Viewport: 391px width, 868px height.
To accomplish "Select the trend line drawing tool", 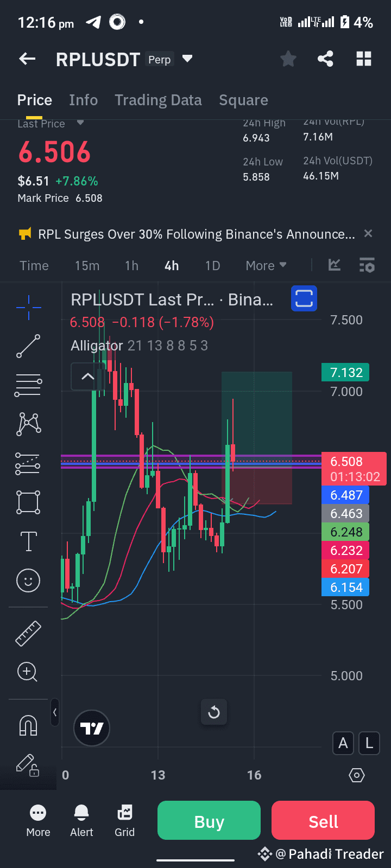I will pyautogui.click(x=28, y=346).
